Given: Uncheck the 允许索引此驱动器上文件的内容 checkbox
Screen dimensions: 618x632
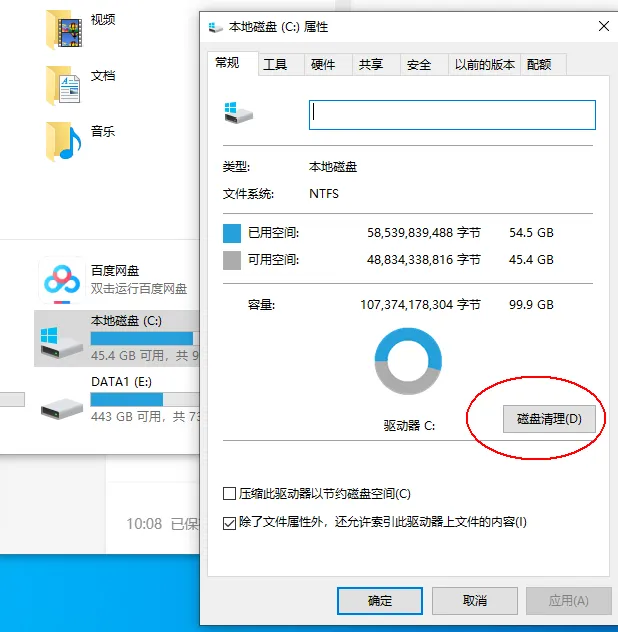Looking at the screenshot, I should pos(229,523).
